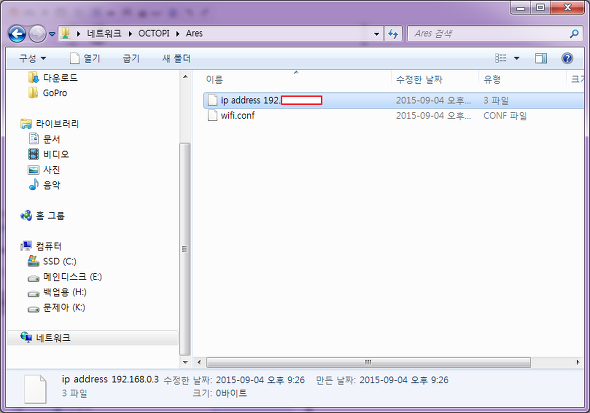Screen dimensions: 590x413
Task: Open the 구성 menu
Action: point(32,58)
